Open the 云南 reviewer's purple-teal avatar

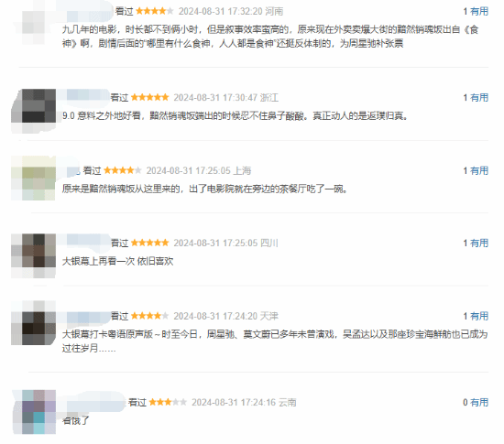tap(34, 412)
